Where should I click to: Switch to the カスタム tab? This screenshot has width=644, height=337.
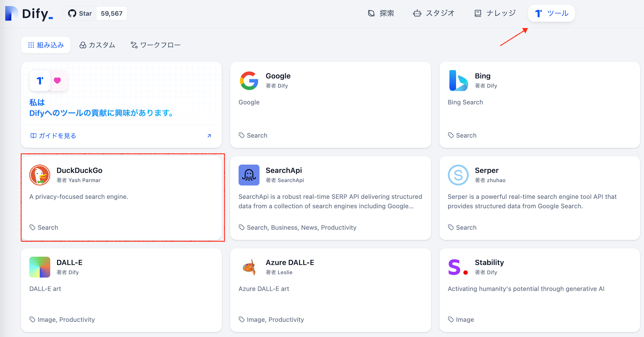97,45
